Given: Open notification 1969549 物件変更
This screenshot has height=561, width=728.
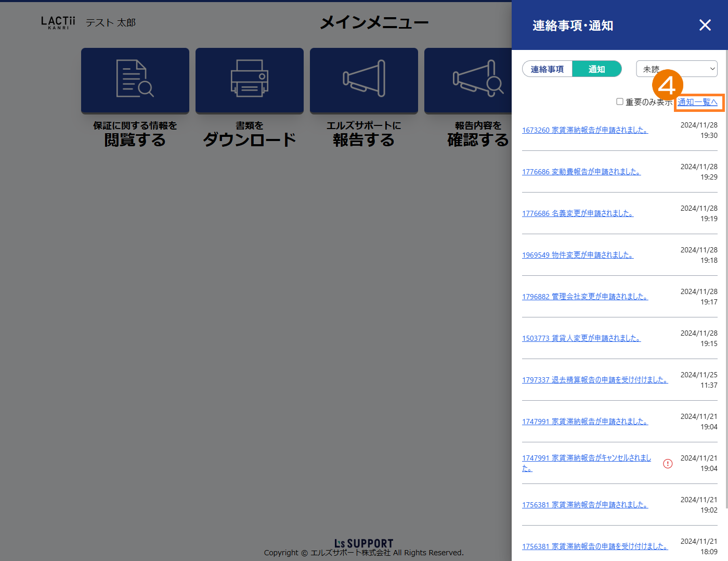Looking at the screenshot, I should [577, 255].
